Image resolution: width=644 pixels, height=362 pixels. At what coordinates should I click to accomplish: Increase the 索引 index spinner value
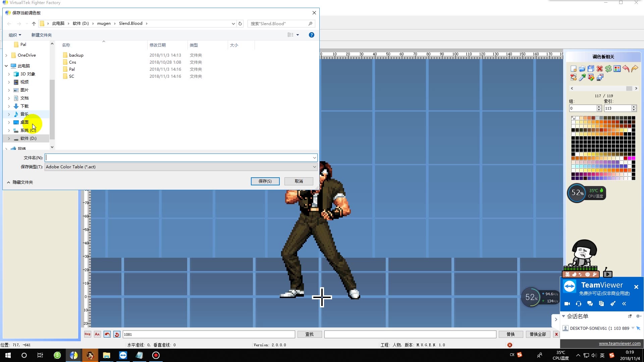[x=634, y=107]
